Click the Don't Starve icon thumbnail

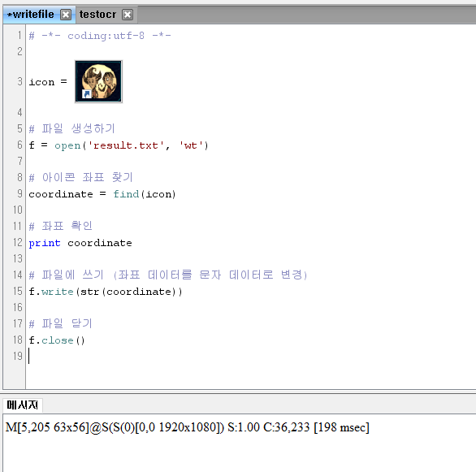[98, 81]
